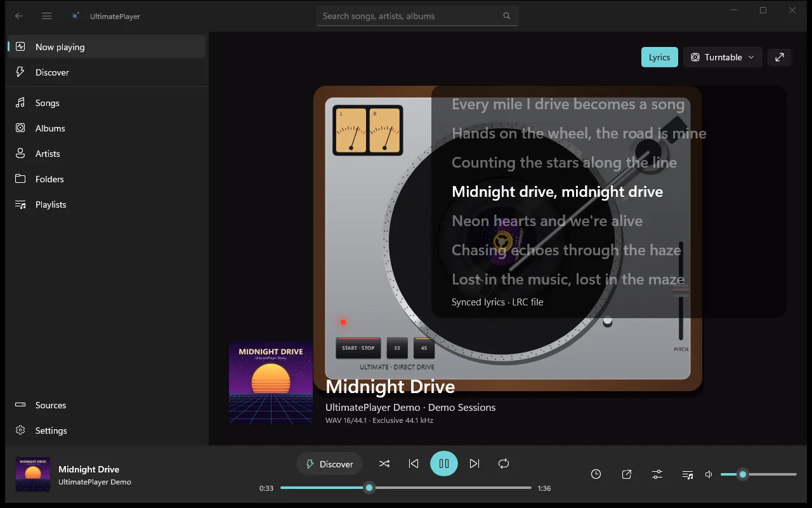
Task: Click the UltimatePlayer Demo artist in player bar
Action: (95, 482)
